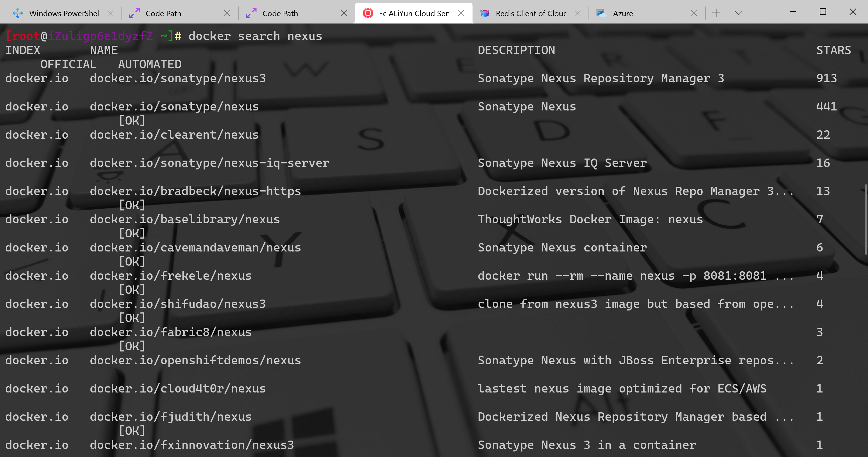The width and height of the screenshot is (868, 457).
Task: Click the Windows PowerShell tab icon
Action: click(x=18, y=13)
